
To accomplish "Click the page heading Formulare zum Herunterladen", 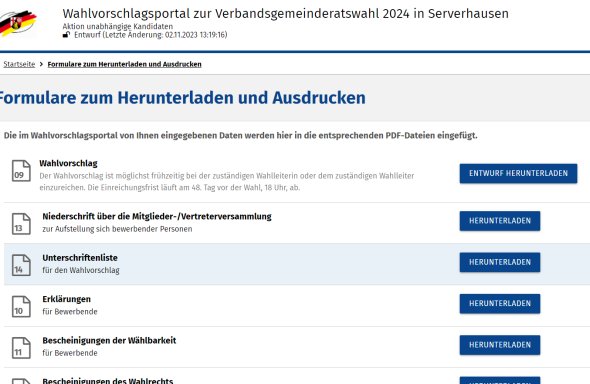I will point(182,98).
